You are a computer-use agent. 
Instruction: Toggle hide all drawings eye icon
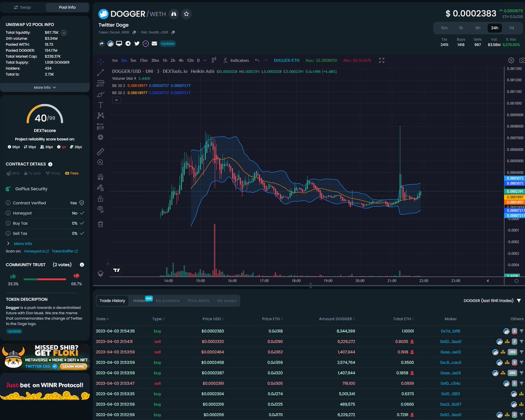[101, 209]
